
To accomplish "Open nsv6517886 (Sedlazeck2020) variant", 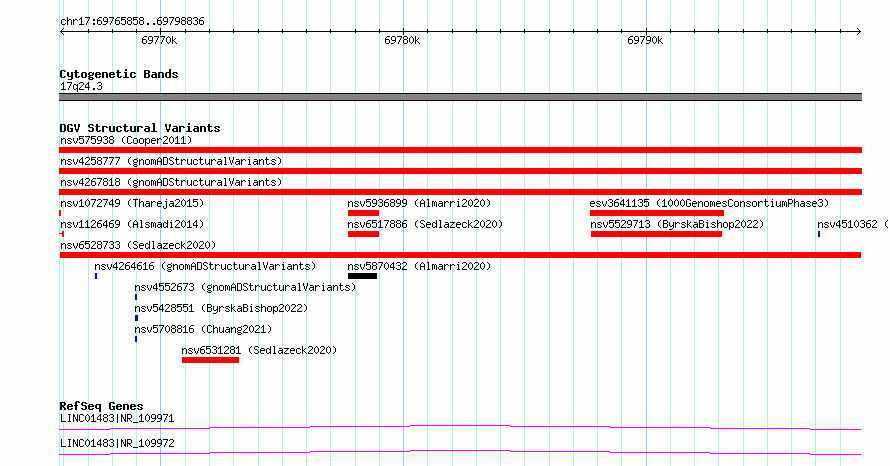I will [x=425, y=224].
